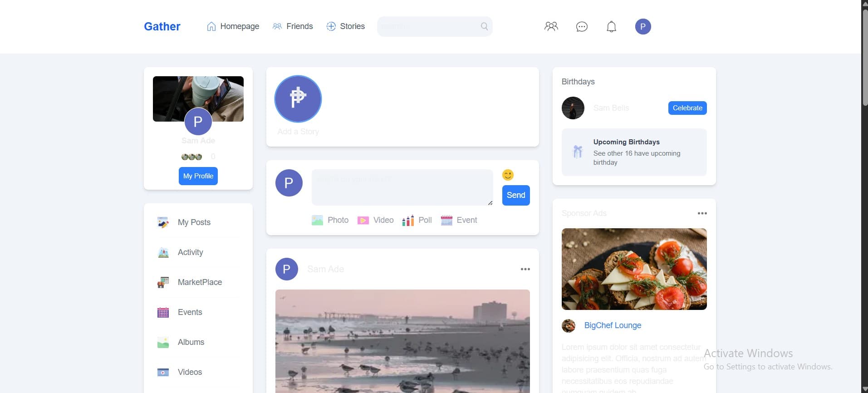Click the Gather logo
868x393 pixels.
pos(162,26)
